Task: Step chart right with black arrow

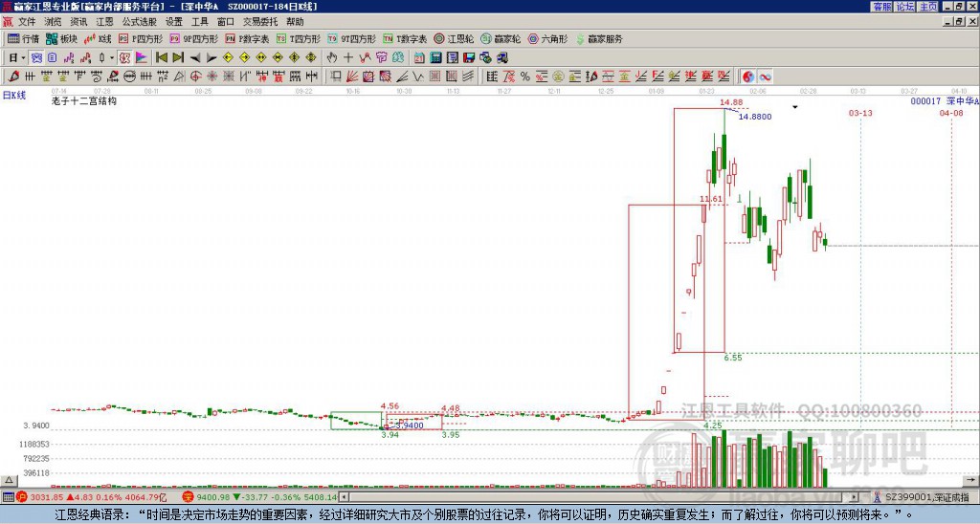Action: point(212,58)
